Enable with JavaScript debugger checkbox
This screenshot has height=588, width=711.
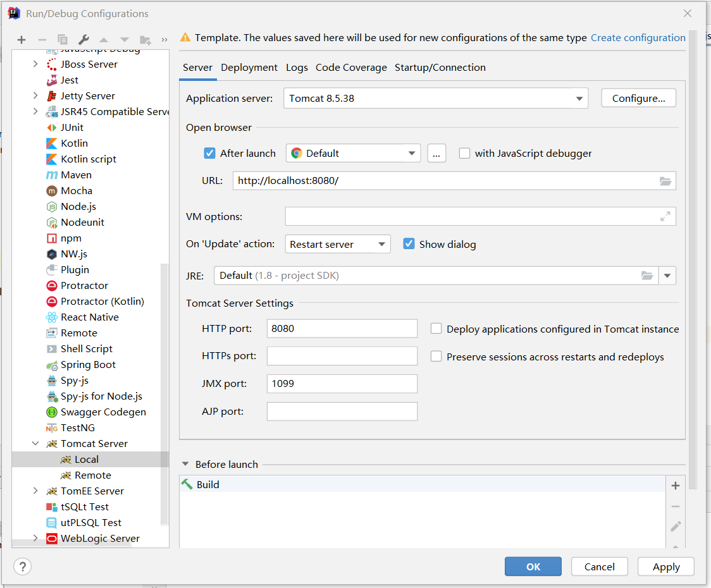464,153
